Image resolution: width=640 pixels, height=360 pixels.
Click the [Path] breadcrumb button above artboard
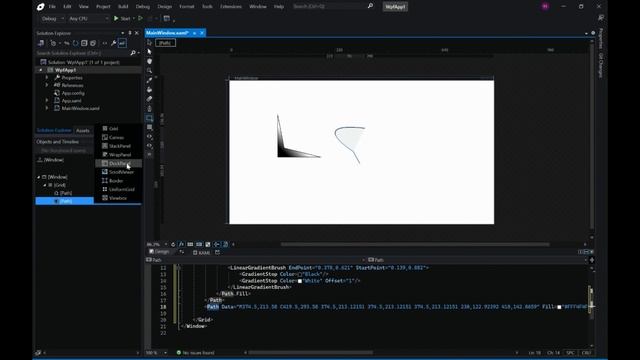tap(165, 43)
